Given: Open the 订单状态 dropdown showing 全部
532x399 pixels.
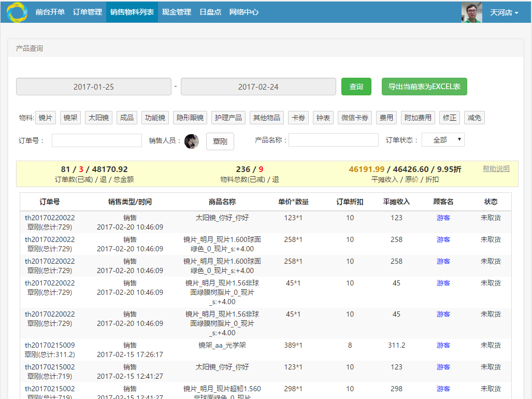Looking at the screenshot, I should point(443,139).
